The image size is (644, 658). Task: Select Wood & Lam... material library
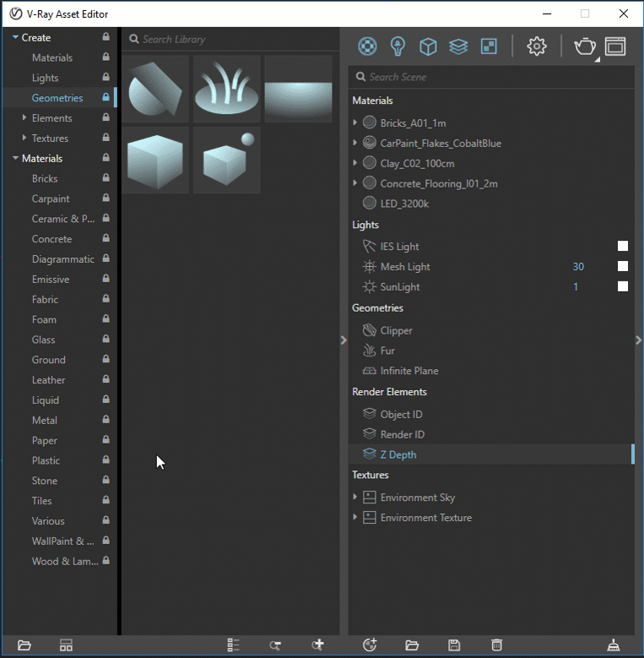tap(65, 562)
